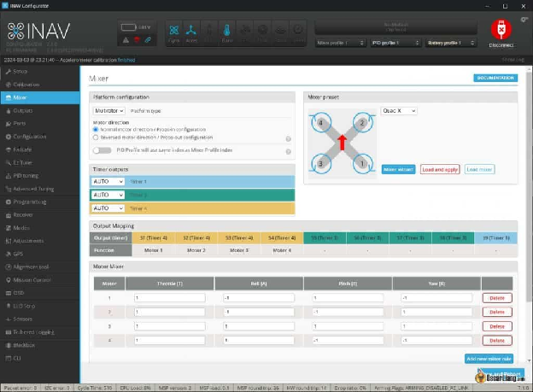The height and width of the screenshot is (392, 533).
Task: Click motor 1 Throttle input field
Action: point(170,298)
